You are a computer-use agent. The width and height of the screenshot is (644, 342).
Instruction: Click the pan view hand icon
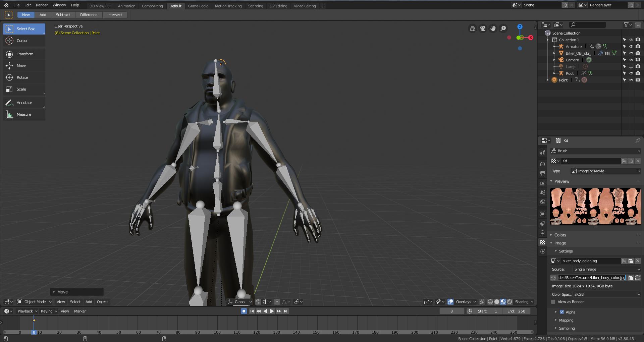(493, 28)
